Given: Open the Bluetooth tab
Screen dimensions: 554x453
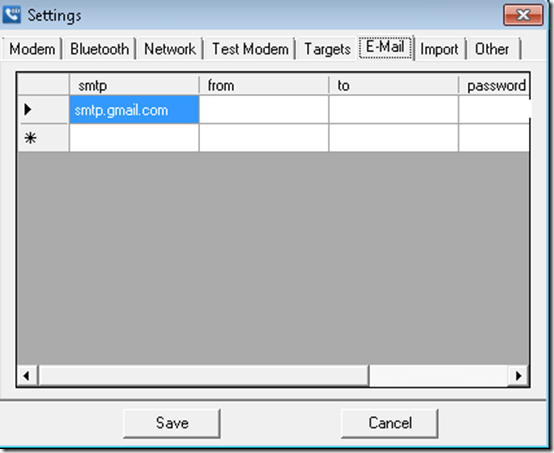Looking at the screenshot, I should coord(100,49).
